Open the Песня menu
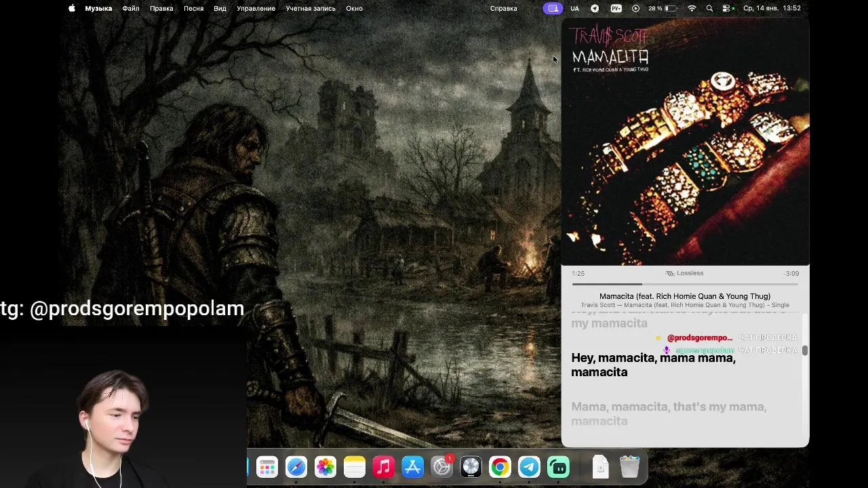The image size is (868, 488). [x=193, y=8]
